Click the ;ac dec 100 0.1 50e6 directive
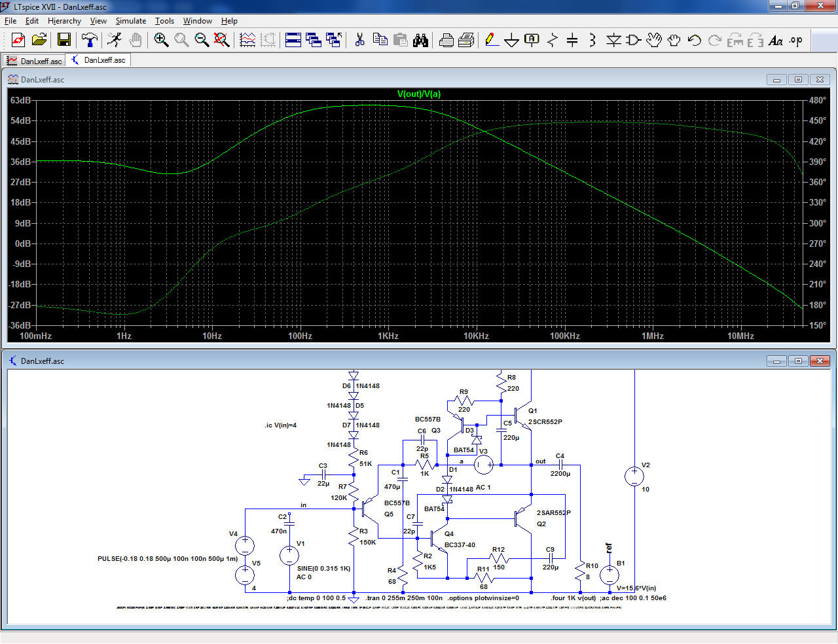 click(633, 598)
